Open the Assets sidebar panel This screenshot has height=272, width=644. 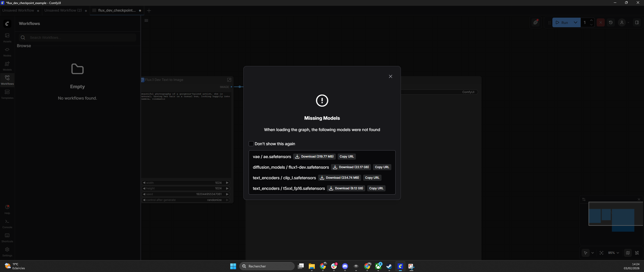click(x=7, y=38)
